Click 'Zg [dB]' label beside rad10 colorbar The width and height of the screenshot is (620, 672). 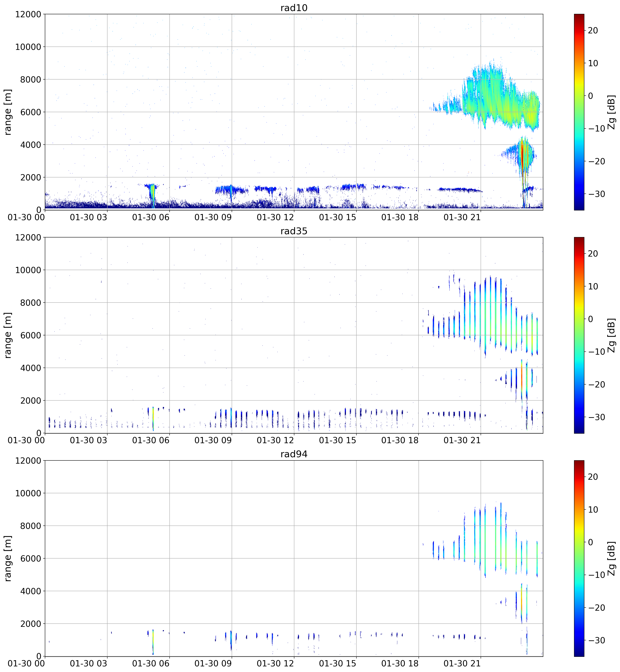point(612,112)
